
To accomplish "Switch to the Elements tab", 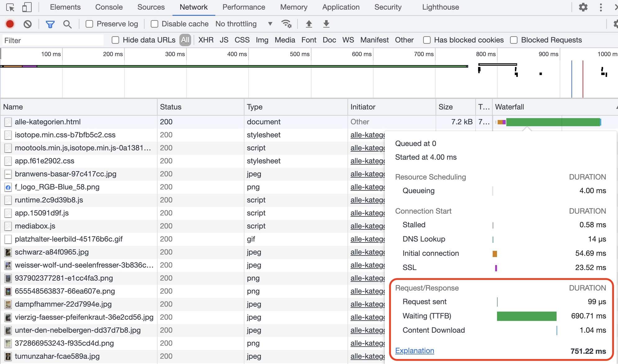I will [x=65, y=7].
